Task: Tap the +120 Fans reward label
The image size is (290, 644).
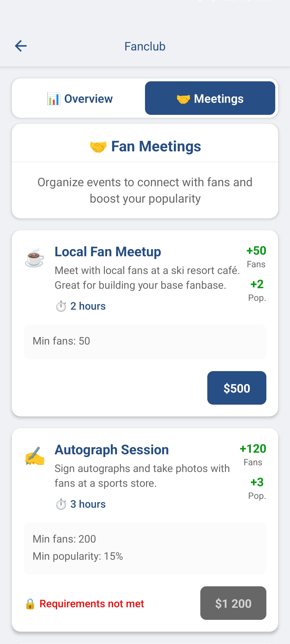Action: tap(253, 454)
